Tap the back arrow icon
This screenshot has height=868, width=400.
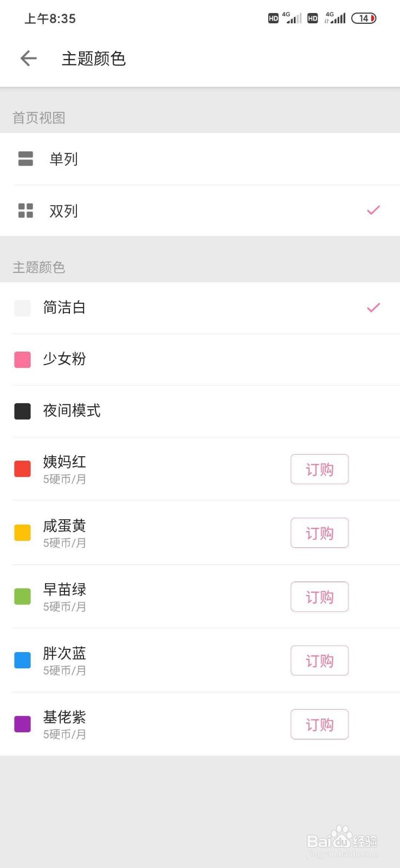point(28,58)
